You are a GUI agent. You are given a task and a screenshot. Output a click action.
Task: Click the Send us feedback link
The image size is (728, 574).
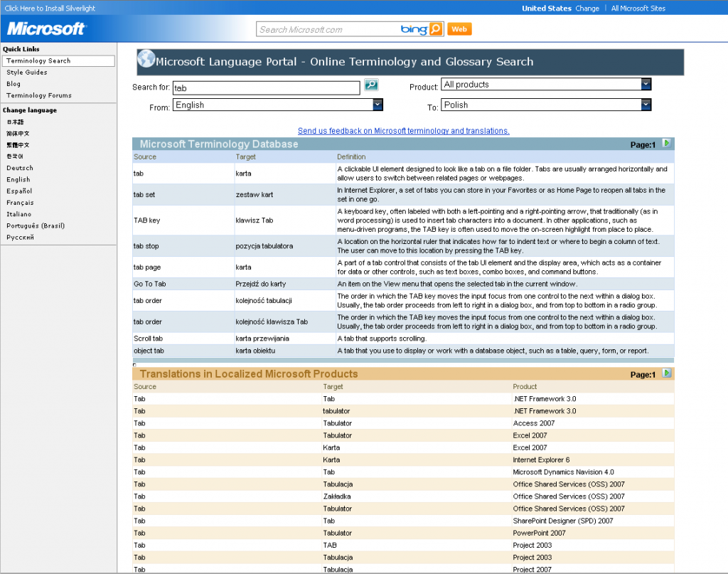403,131
